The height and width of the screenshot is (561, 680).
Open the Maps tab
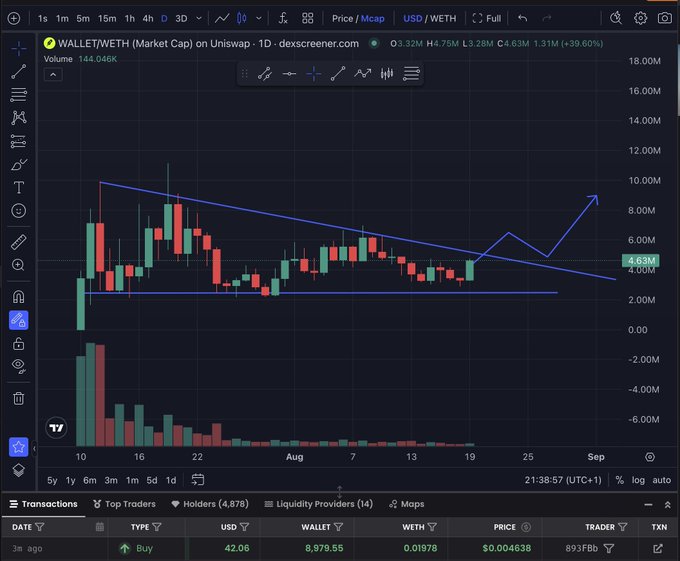point(407,504)
